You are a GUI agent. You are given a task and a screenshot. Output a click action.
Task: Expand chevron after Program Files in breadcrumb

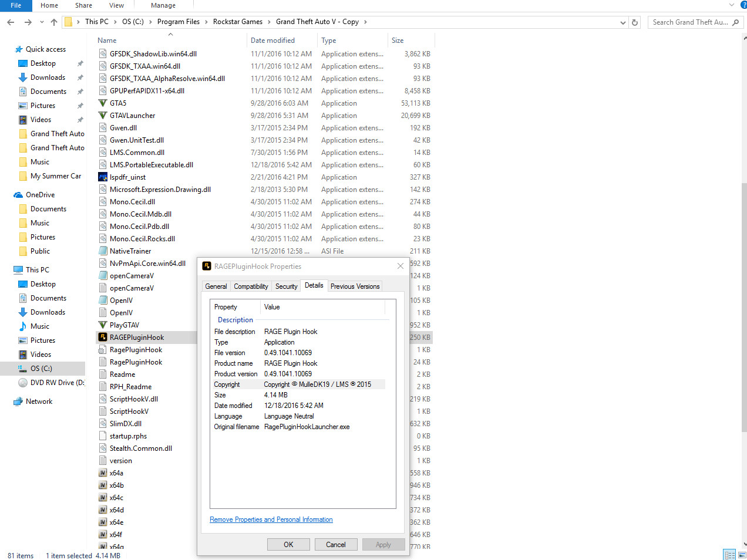coord(206,22)
